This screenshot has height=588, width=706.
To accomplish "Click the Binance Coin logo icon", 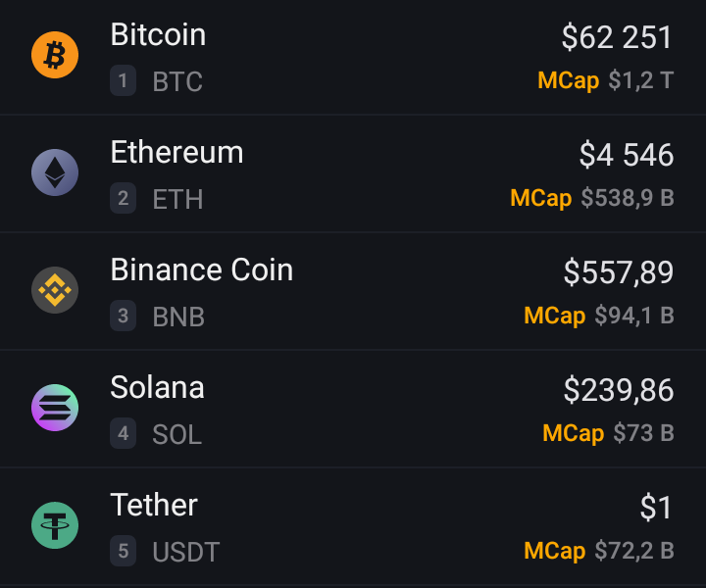I will click(x=55, y=290).
